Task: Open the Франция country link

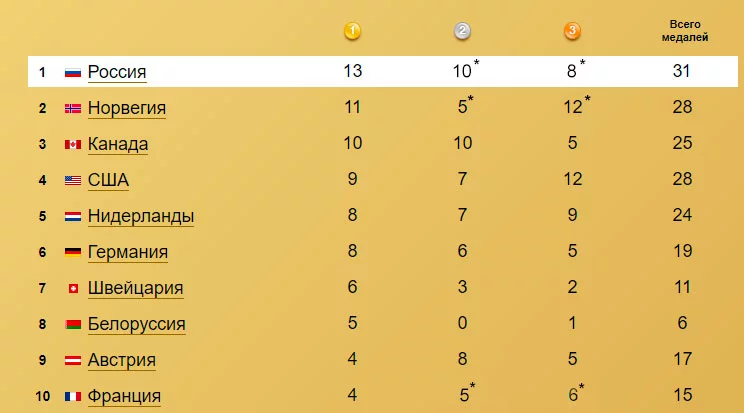Action: point(124,396)
